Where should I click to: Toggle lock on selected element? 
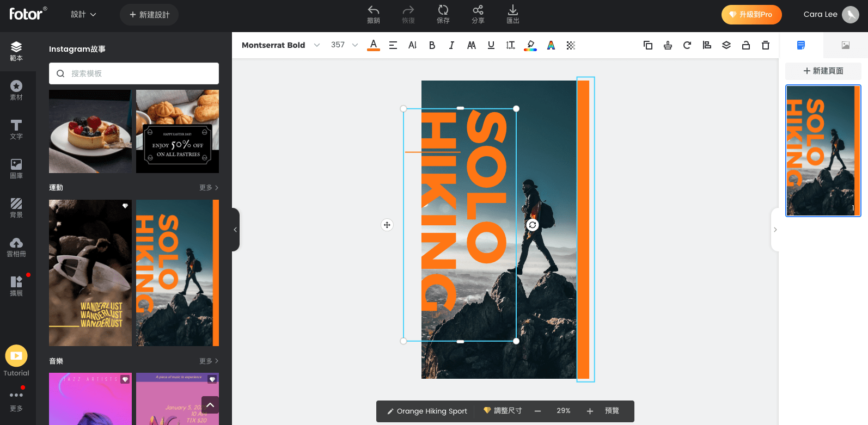pyautogui.click(x=746, y=45)
